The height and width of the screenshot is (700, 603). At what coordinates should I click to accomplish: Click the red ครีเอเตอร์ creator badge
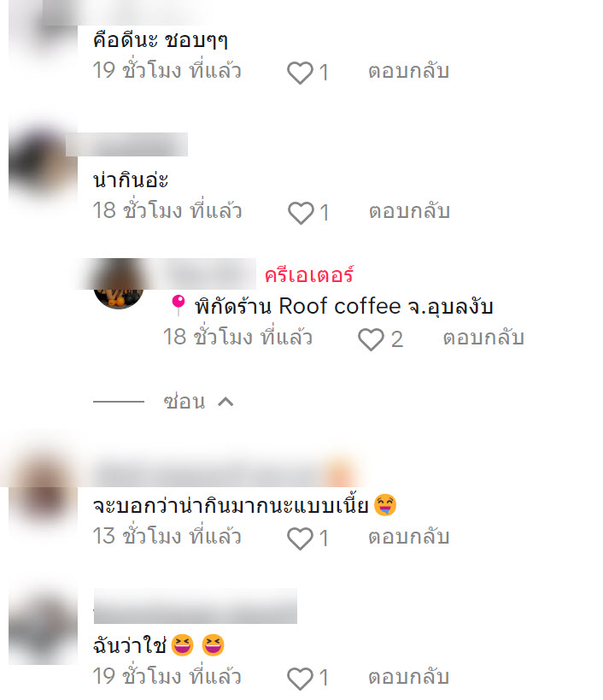coord(309,275)
